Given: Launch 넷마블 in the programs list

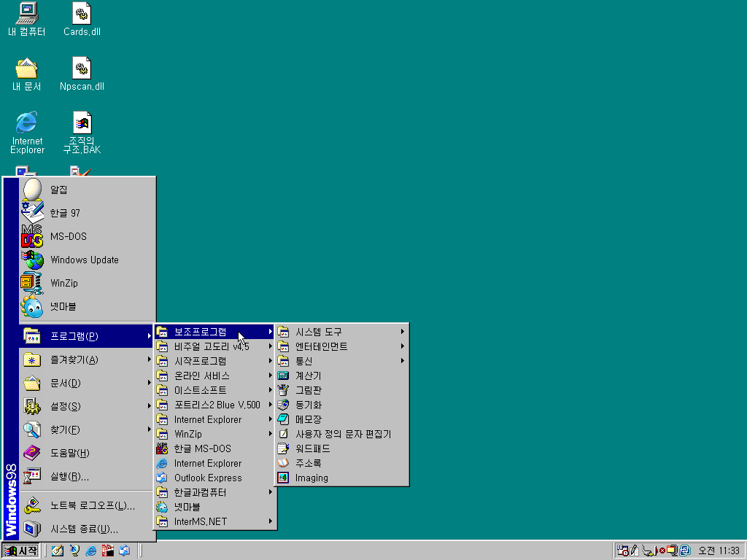Looking at the screenshot, I should (x=214, y=507).
